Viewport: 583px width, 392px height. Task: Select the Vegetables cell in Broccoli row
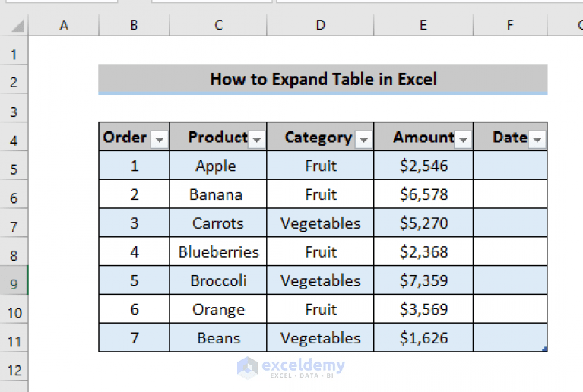[320, 280]
